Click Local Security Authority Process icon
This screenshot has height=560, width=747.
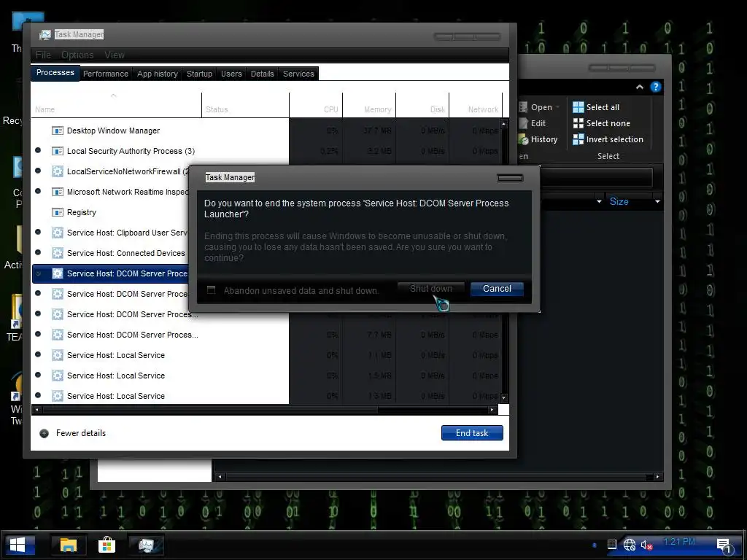57,151
